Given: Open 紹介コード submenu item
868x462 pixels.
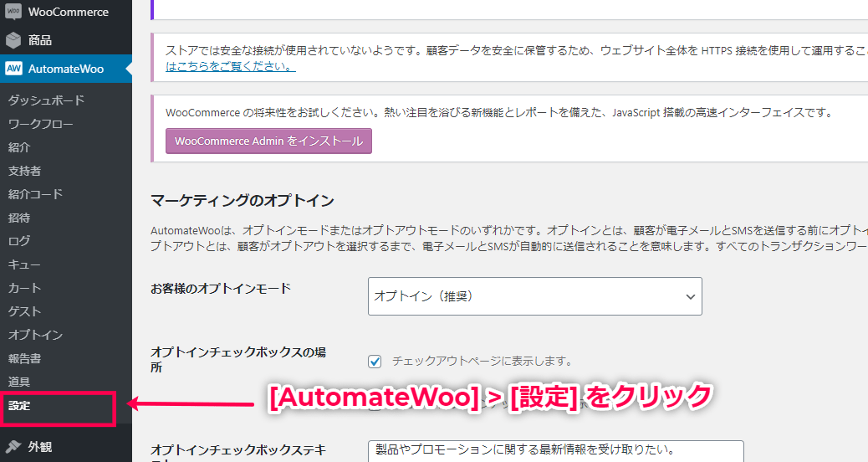Looking at the screenshot, I should click(35, 194).
